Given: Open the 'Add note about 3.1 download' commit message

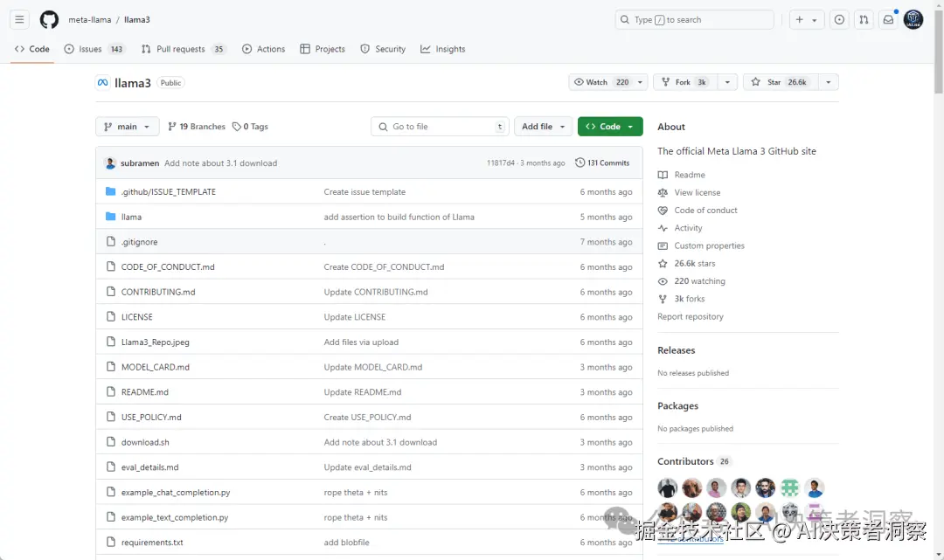Looking at the screenshot, I should click(220, 163).
